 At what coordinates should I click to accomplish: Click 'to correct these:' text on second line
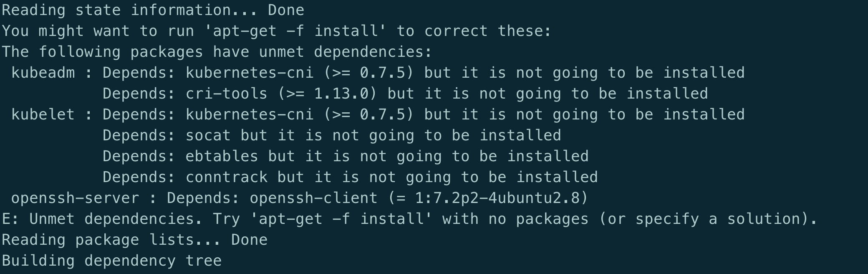tap(474, 31)
